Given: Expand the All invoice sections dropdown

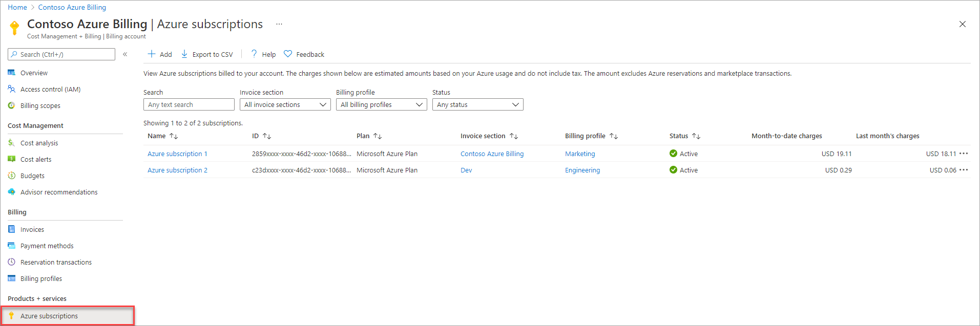Looking at the screenshot, I should pyautogui.click(x=285, y=104).
